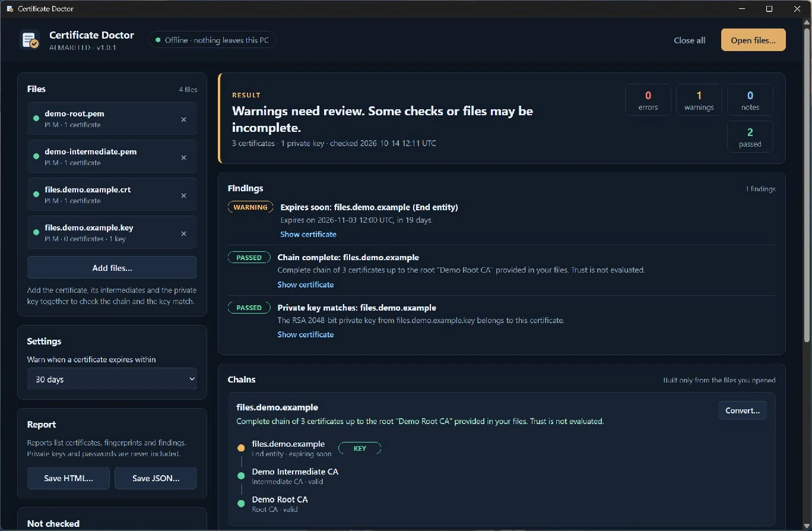The height and width of the screenshot is (531, 812).
Task: Click the Certificate Doctor logo icon
Action: (x=30, y=40)
